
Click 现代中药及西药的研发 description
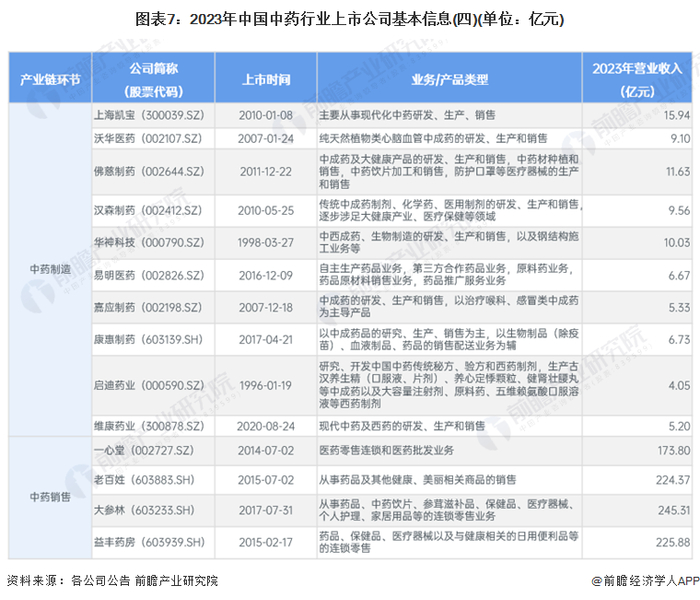[402, 426]
